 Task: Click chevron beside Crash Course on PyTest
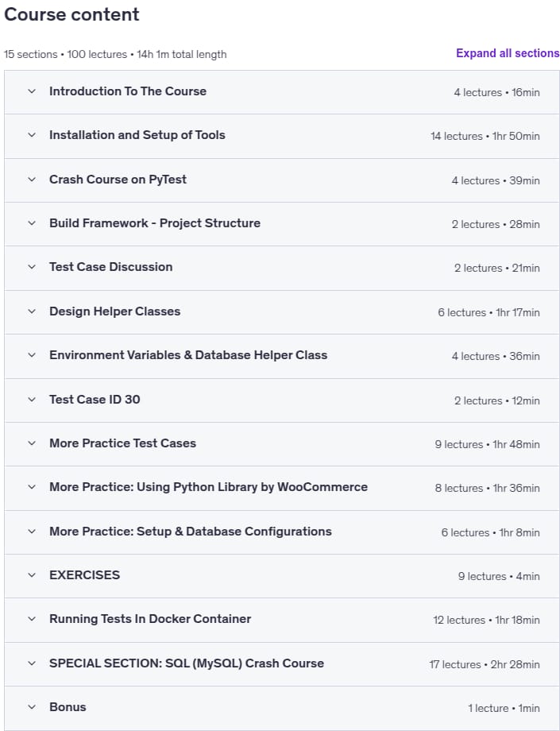coord(32,180)
